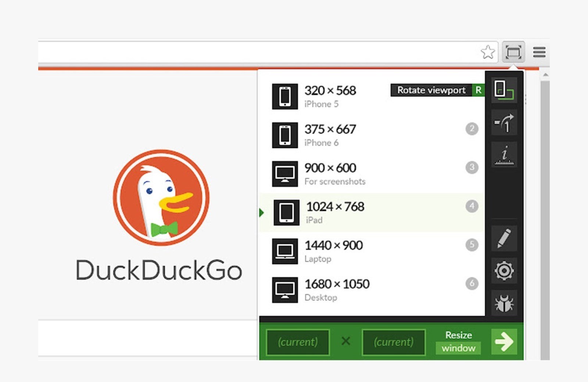
Task: Open the gear settings icon
Action: pyautogui.click(x=504, y=271)
